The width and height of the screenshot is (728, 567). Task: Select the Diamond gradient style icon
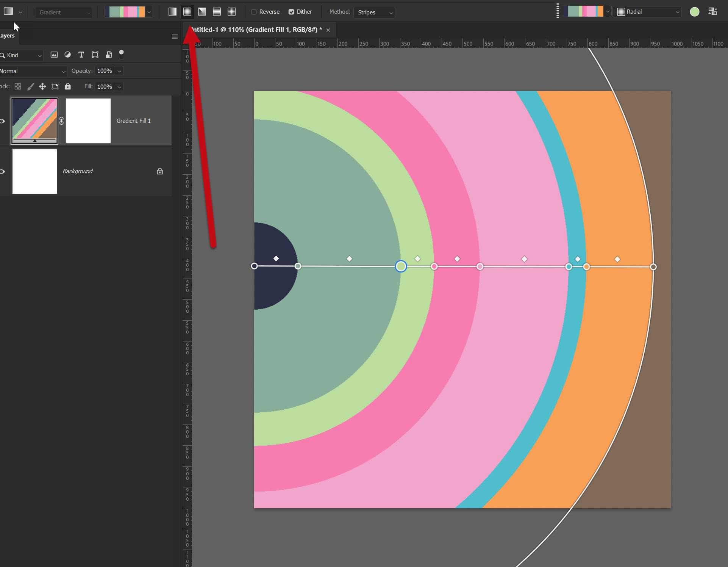231,12
